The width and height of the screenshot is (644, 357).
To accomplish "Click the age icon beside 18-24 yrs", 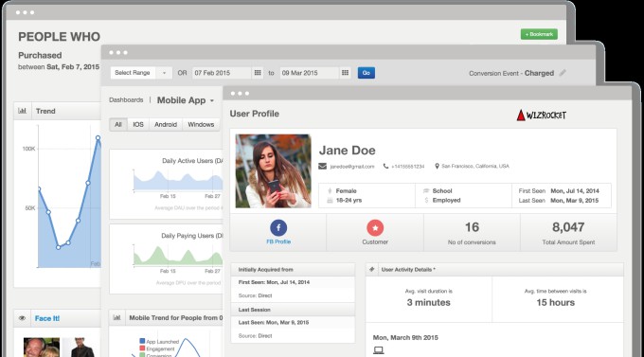I will pos(330,201).
